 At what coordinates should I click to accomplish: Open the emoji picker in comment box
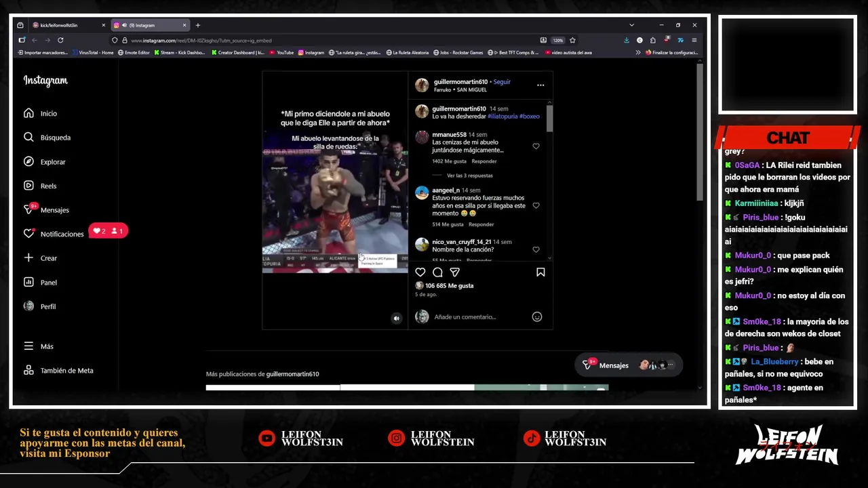[x=537, y=317]
